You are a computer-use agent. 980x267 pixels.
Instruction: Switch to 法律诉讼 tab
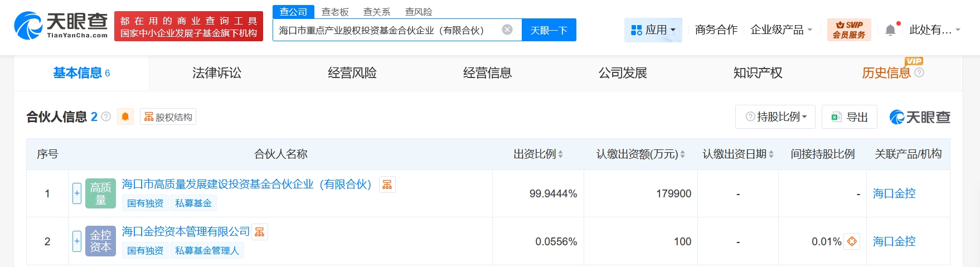coord(217,73)
